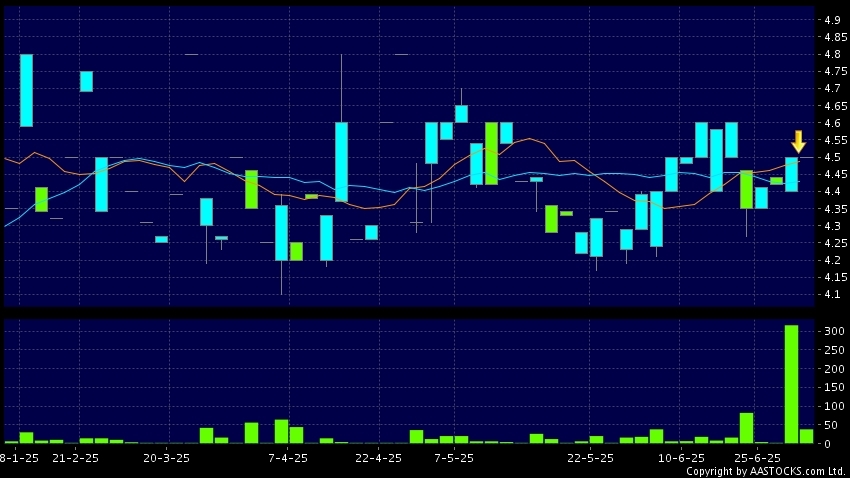Click the 250 volume axis label
This screenshot has height=478, width=850.
point(834,350)
